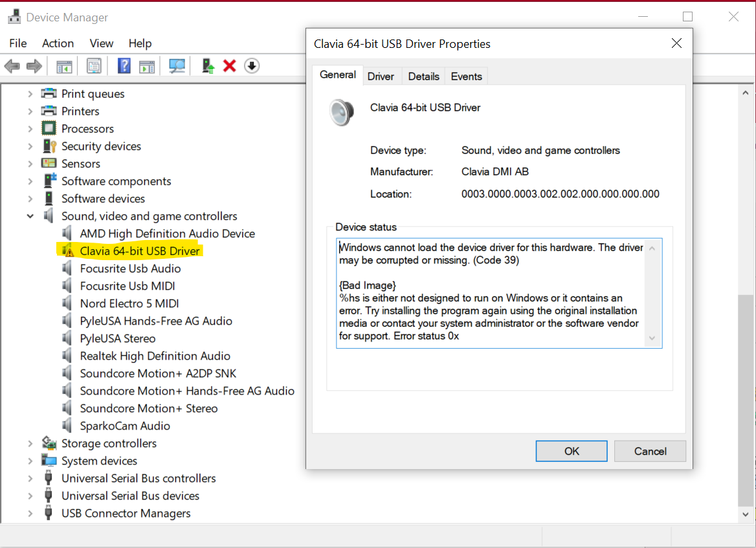
Task: Click the Processors chip icon
Action: click(x=49, y=128)
